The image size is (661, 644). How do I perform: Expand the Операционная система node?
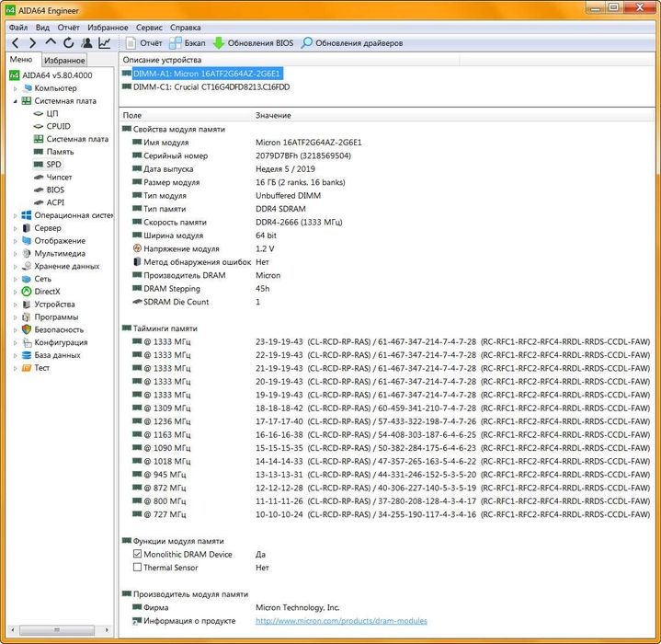click(x=16, y=215)
